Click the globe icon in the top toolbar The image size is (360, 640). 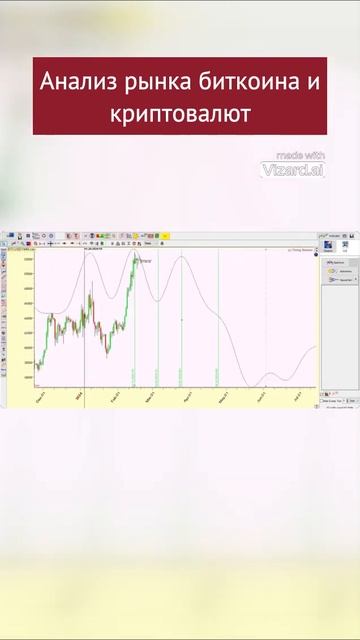coord(92,236)
